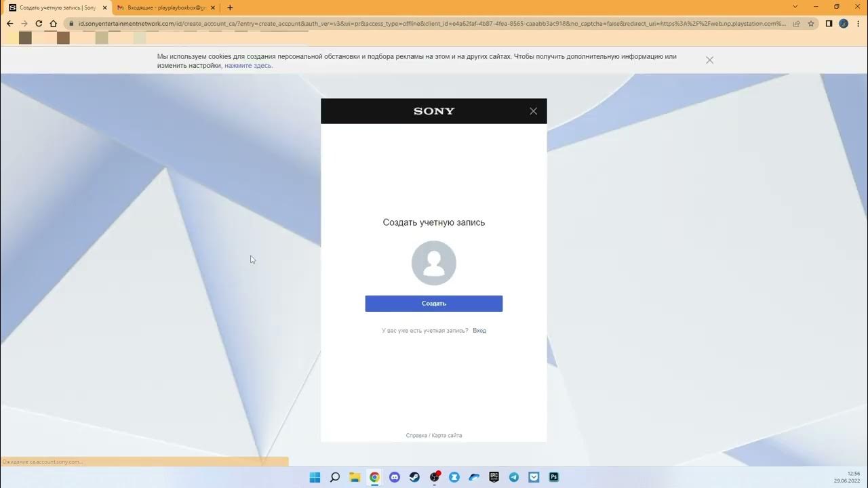
Task: Reload the current page
Action: [x=39, y=23]
